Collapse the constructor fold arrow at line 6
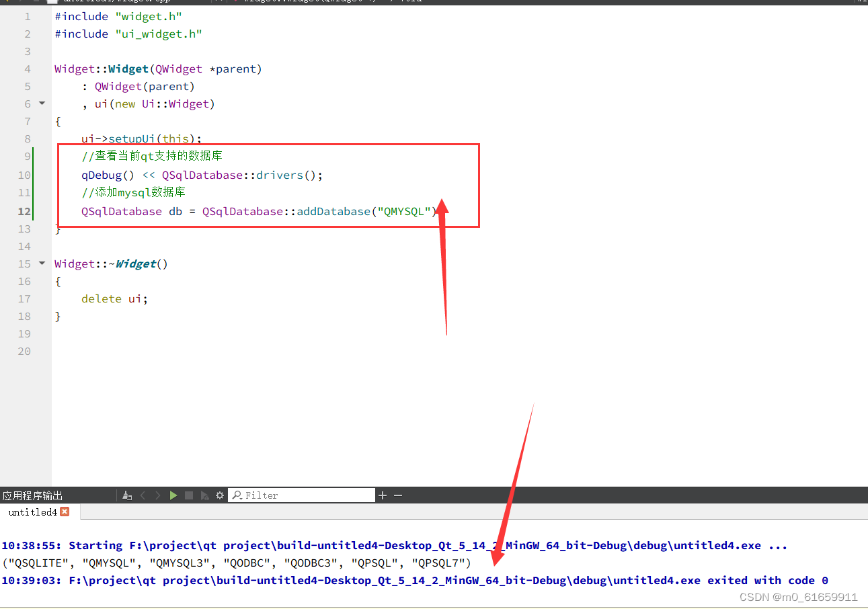 (42, 104)
